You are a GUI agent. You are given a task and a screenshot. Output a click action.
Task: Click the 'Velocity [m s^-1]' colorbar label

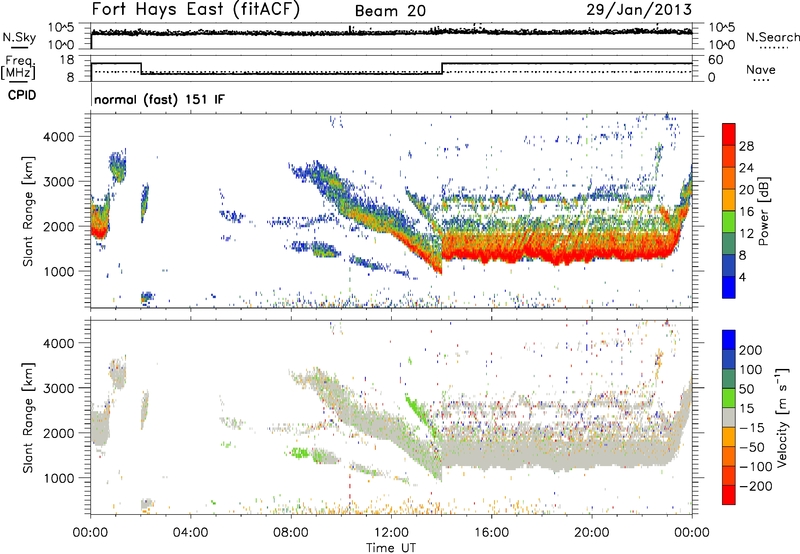tap(782, 417)
